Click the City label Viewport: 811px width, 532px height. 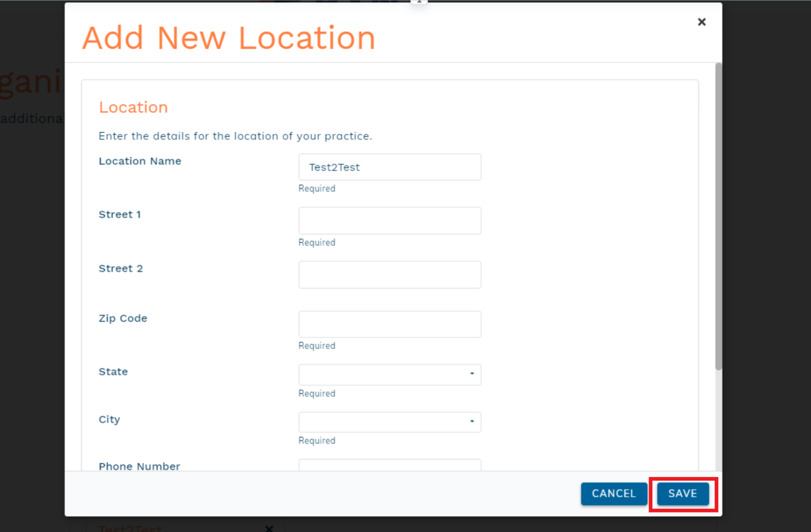pyautogui.click(x=110, y=419)
